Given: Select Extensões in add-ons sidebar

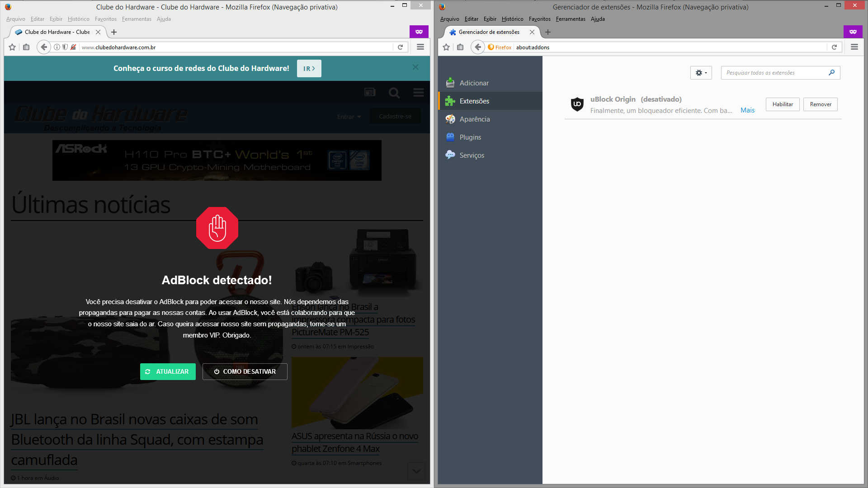Looking at the screenshot, I should tap(490, 101).
